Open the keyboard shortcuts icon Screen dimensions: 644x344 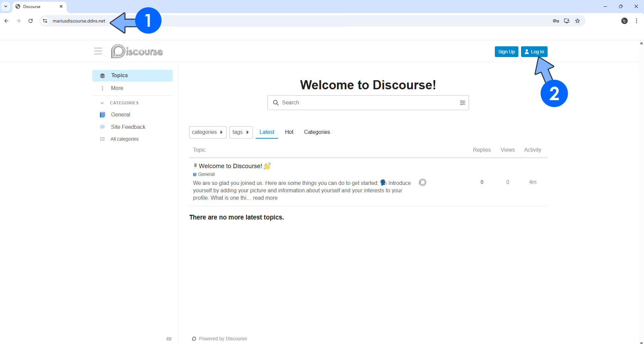click(169, 339)
